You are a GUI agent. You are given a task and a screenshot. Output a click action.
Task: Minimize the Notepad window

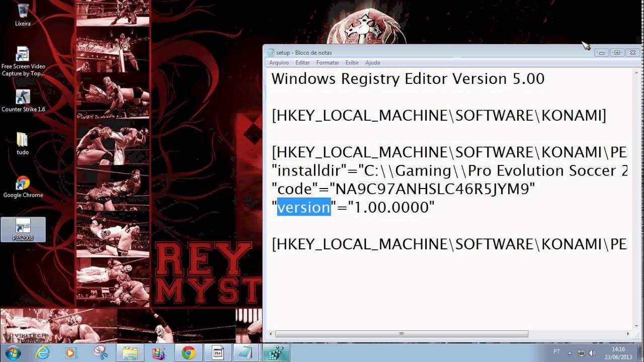[x=602, y=52]
